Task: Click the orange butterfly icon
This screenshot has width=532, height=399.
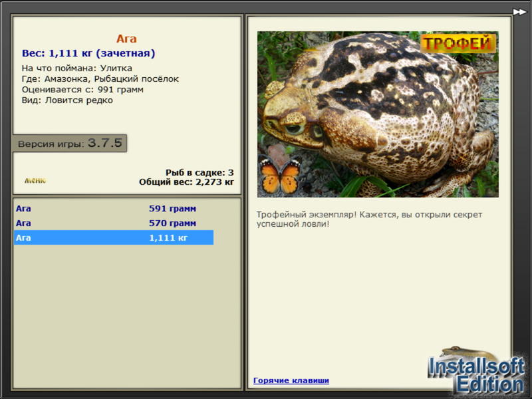Action: pyautogui.click(x=279, y=174)
